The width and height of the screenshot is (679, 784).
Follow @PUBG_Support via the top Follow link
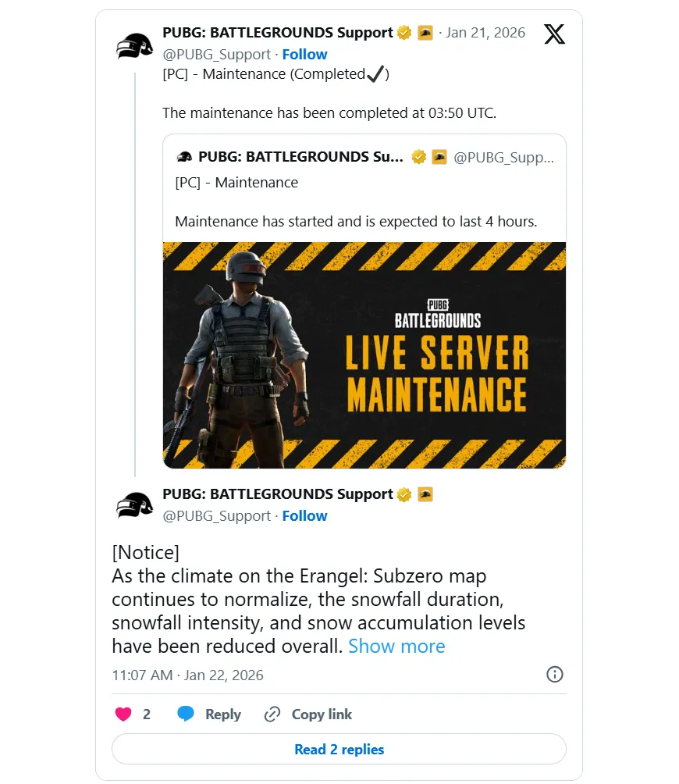(x=304, y=54)
